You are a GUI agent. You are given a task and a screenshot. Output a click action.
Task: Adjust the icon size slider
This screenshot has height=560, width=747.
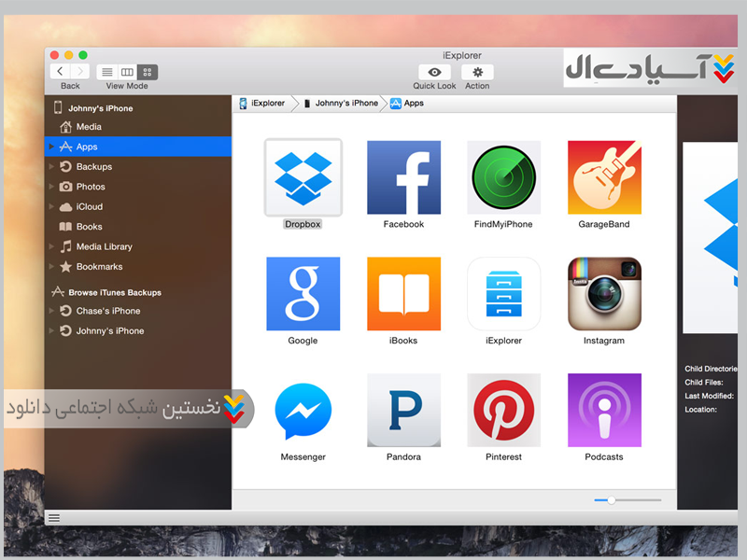(x=611, y=500)
